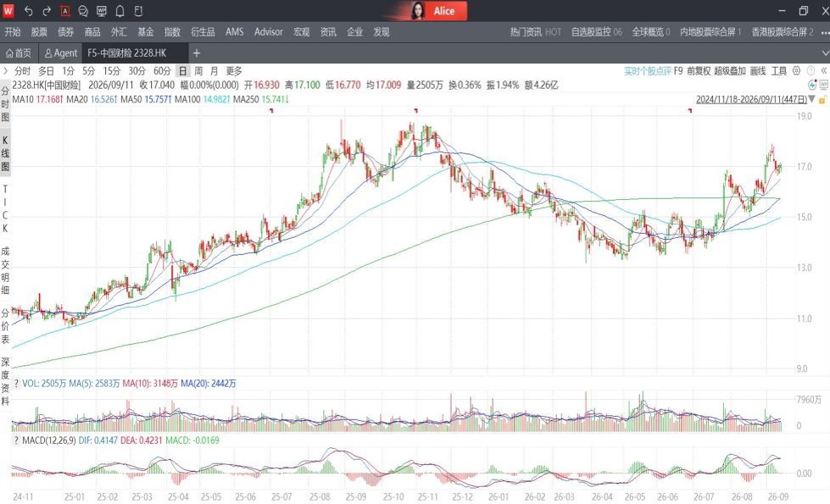Screen dimensions: 830x504
Task: Add a new tab with plus button
Action: (x=197, y=53)
